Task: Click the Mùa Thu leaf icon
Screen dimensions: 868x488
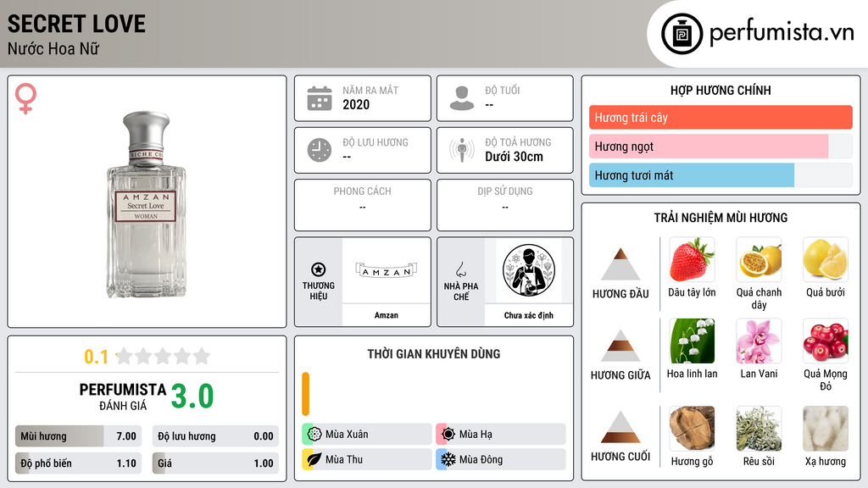Action: pyautogui.click(x=314, y=459)
